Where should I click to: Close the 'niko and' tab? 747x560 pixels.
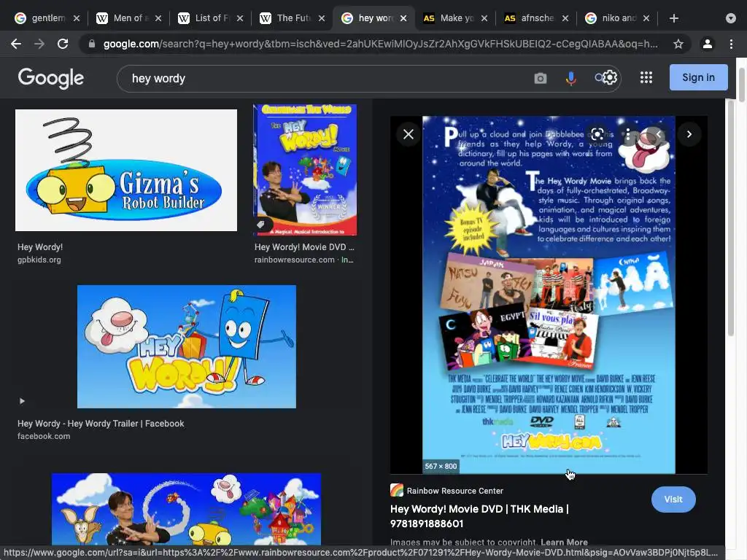(646, 18)
